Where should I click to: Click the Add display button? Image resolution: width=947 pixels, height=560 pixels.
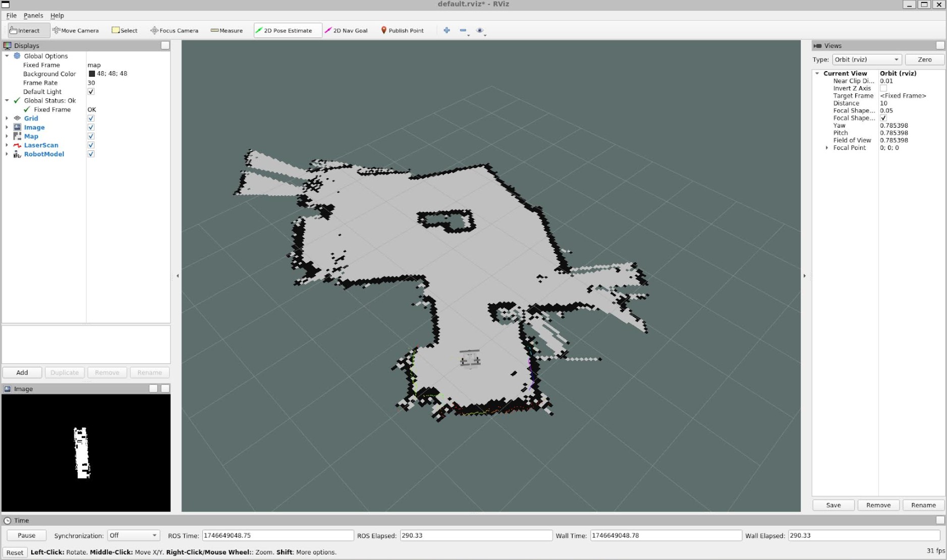click(x=22, y=372)
